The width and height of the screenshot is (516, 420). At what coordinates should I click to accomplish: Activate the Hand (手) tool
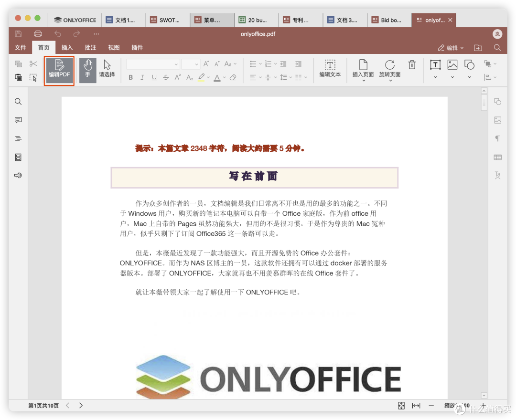[88, 70]
